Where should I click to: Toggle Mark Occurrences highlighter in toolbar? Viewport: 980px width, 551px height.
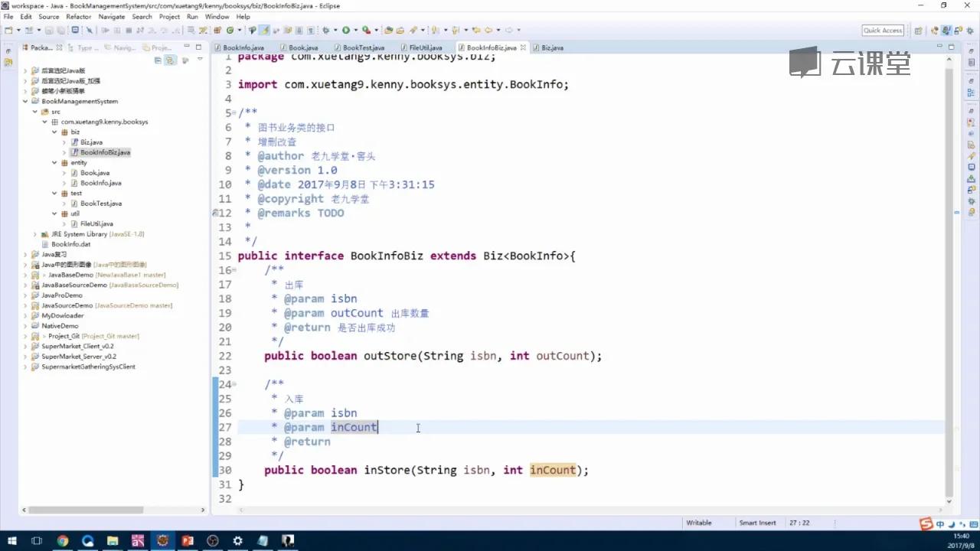[x=265, y=31]
